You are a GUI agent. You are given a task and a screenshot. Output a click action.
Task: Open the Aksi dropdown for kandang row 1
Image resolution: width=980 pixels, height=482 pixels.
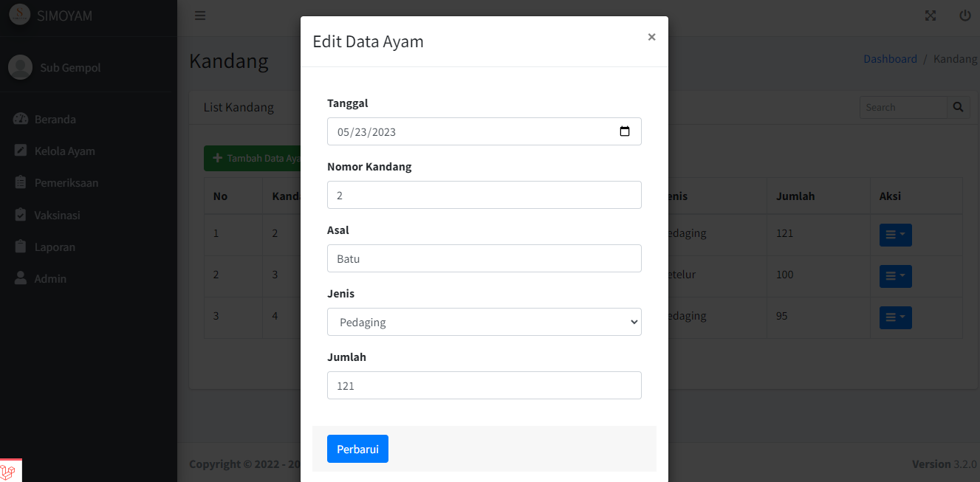(894, 234)
